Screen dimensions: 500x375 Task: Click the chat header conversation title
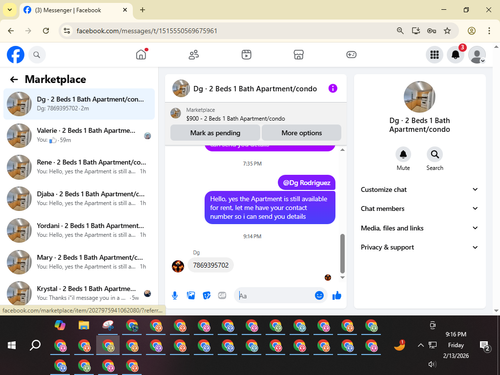[x=255, y=89]
